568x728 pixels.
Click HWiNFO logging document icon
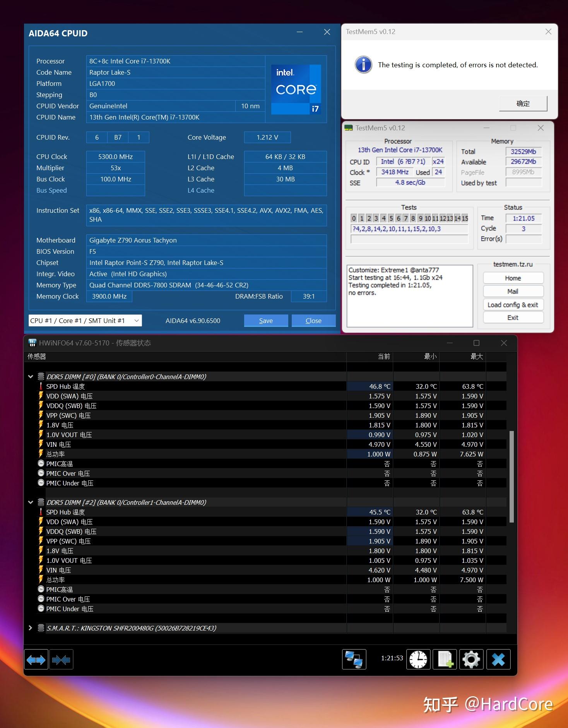pyautogui.click(x=445, y=659)
